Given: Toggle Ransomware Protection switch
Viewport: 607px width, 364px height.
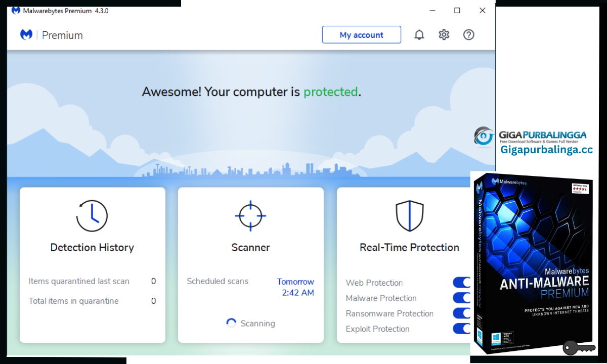Looking at the screenshot, I should click(462, 313).
